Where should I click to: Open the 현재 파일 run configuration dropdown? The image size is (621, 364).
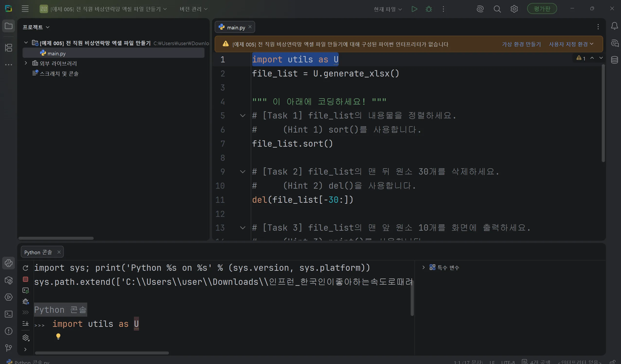click(x=388, y=9)
